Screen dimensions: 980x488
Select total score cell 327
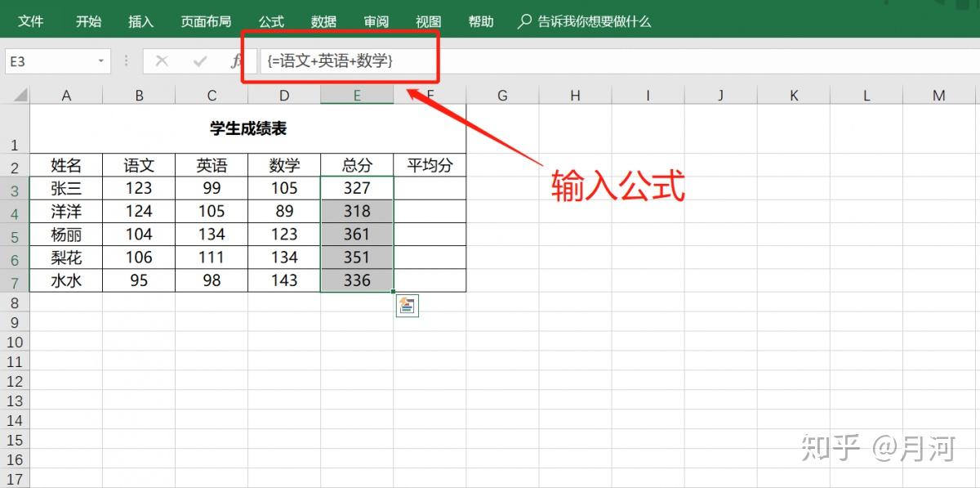357,188
